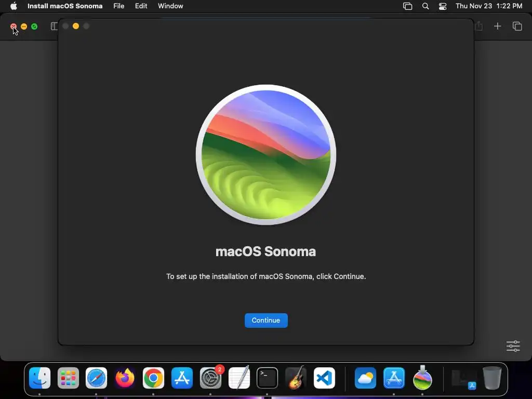Open Control Center in the menu bar
The width and height of the screenshot is (532, 399).
pyautogui.click(x=443, y=6)
